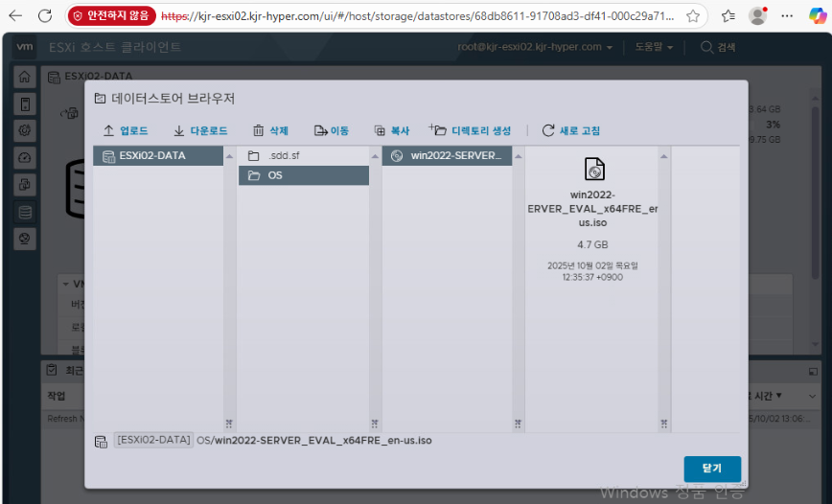Image resolution: width=832 pixels, height=504 pixels.
Task: Click 삭제 delete button
Action: [x=270, y=130]
